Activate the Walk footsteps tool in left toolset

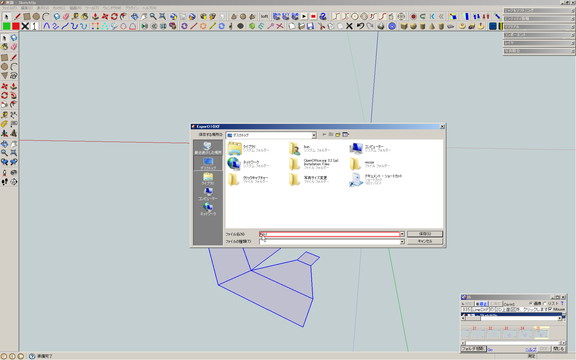4,181
